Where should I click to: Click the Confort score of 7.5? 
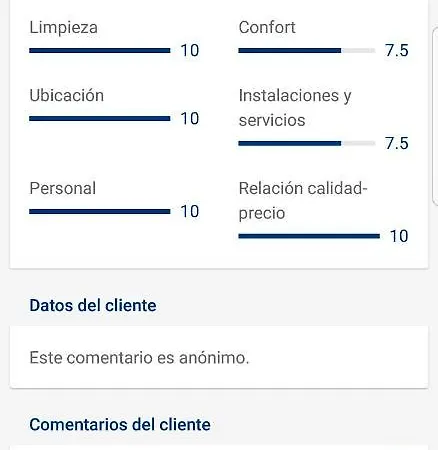[397, 51]
